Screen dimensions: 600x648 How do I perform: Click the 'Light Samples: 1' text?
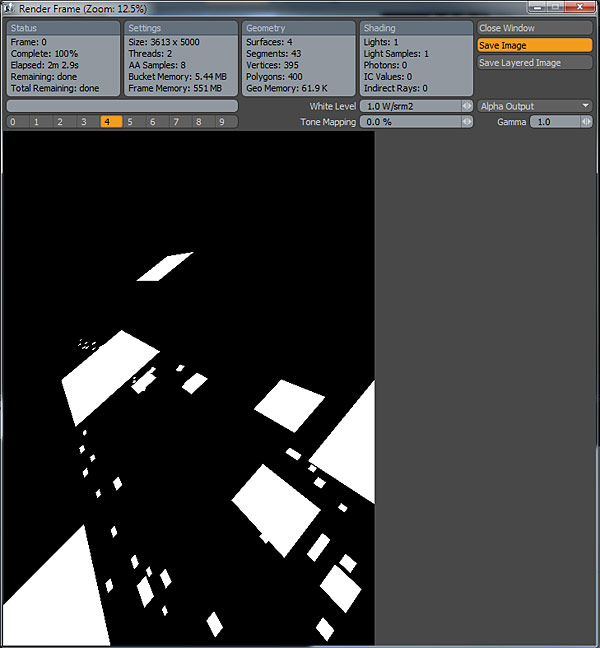point(396,54)
